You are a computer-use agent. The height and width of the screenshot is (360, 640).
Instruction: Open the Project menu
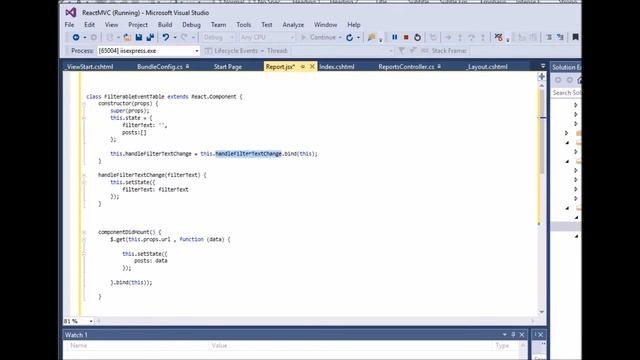click(138, 25)
